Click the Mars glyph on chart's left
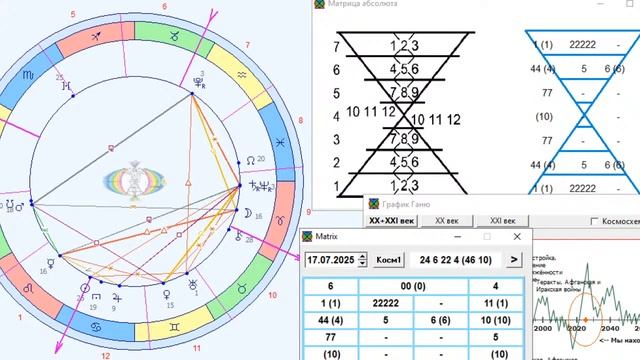The image size is (640, 360). [x=19, y=207]
